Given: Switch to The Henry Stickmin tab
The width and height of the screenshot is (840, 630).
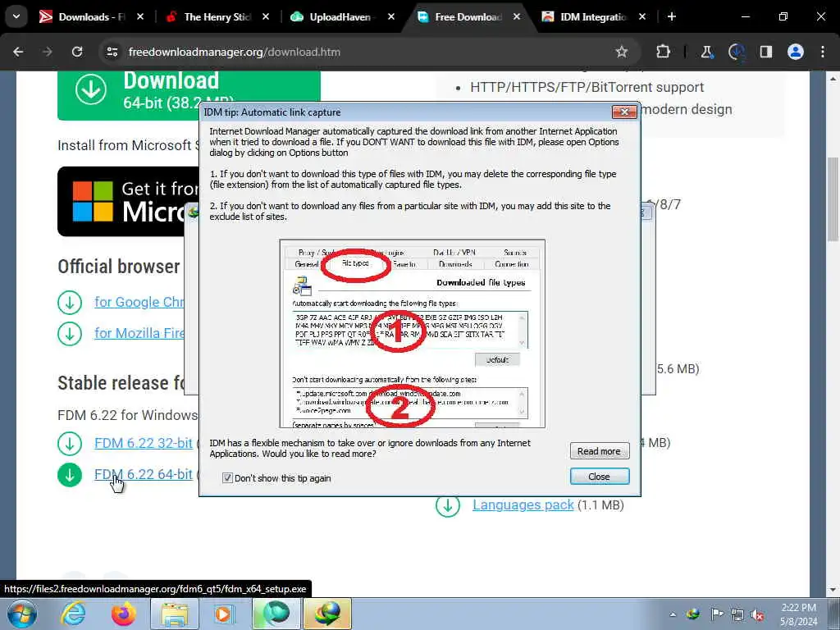Looking at the screenshot, I should tap(217, 17).
